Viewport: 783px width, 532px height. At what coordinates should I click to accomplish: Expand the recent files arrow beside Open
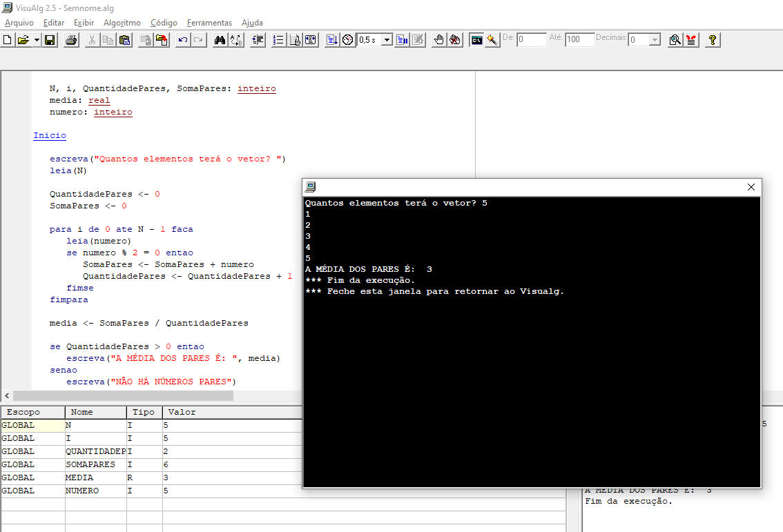point(37,40)
